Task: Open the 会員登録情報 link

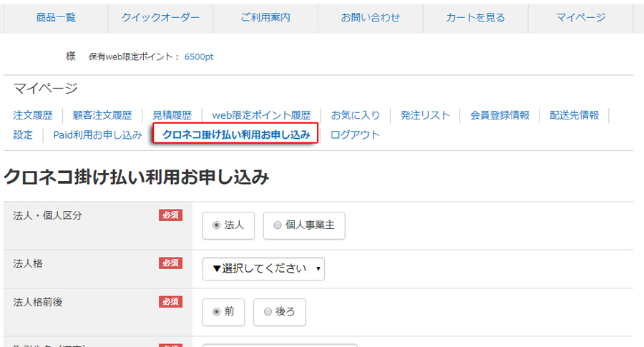Action: click(500, 115)
